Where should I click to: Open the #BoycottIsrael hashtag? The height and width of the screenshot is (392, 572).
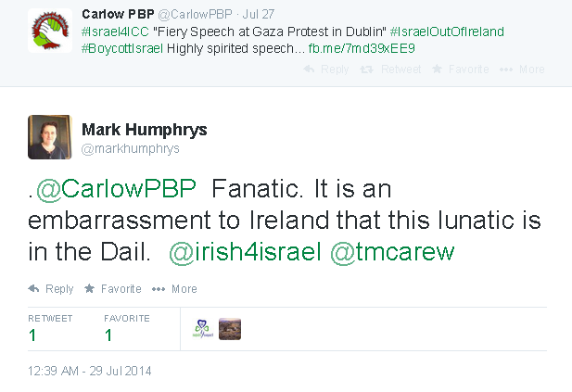click(x=122, y=48)
